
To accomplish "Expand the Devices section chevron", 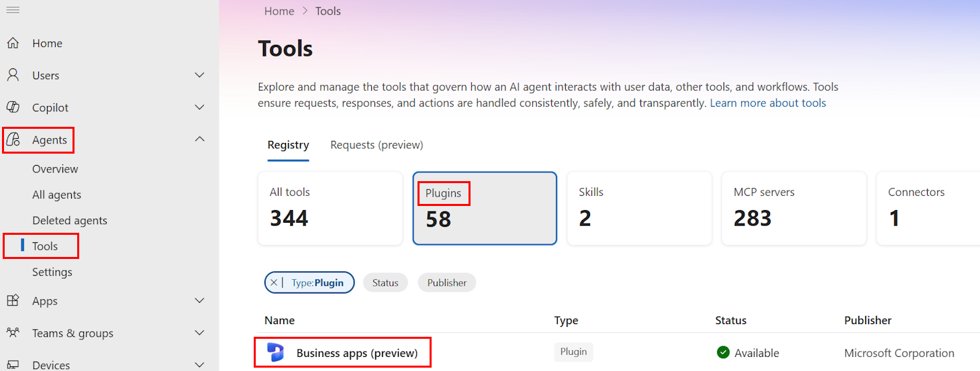I will 199,365.
